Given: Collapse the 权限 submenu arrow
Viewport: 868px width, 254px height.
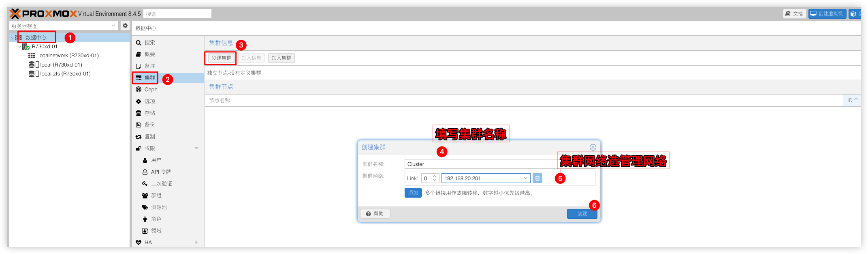Looking at the screenshot, I should pos(196,149).
